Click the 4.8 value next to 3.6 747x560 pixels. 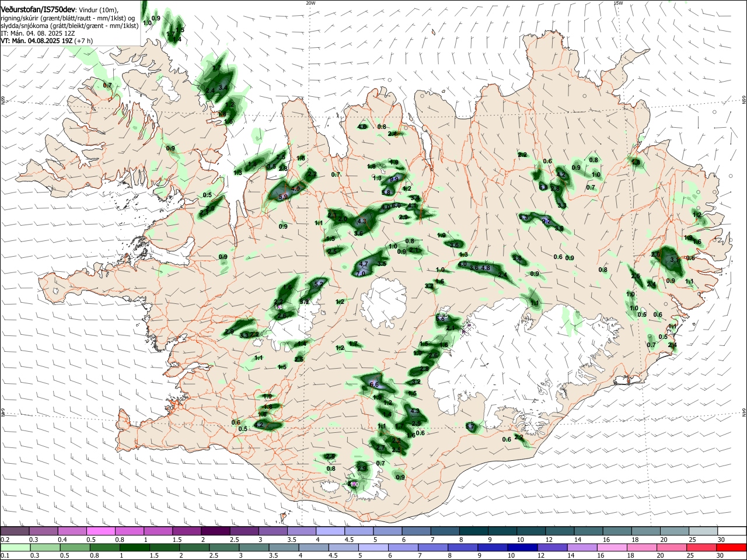point(486,268)
